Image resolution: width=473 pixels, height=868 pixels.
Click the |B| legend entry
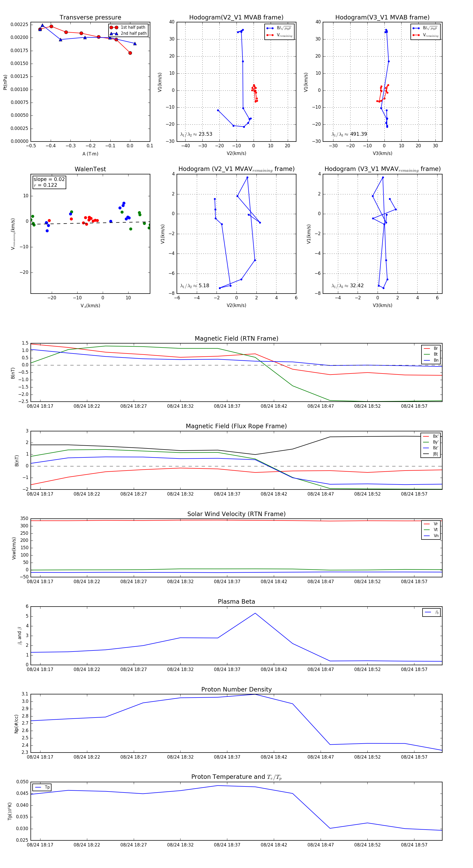tap(431, 454)
